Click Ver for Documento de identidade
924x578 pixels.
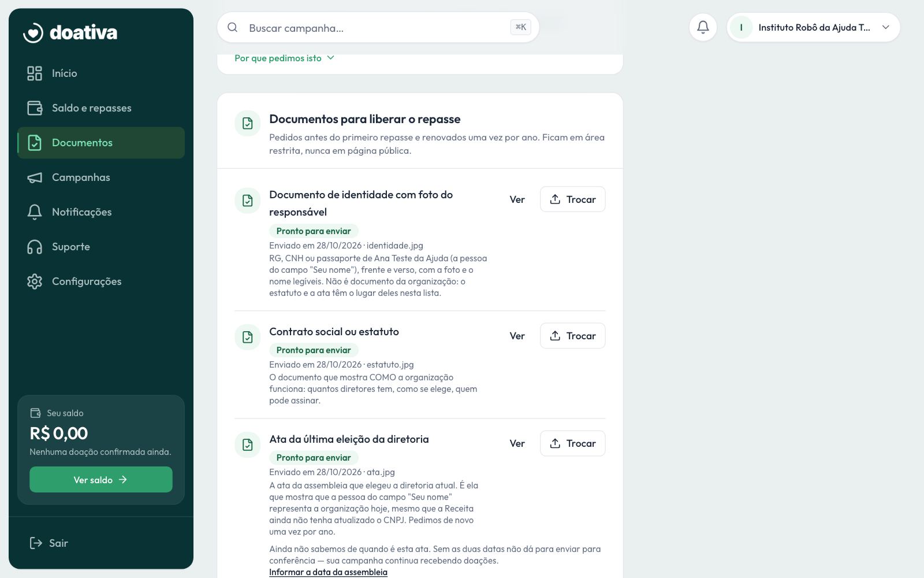point(517,199)
